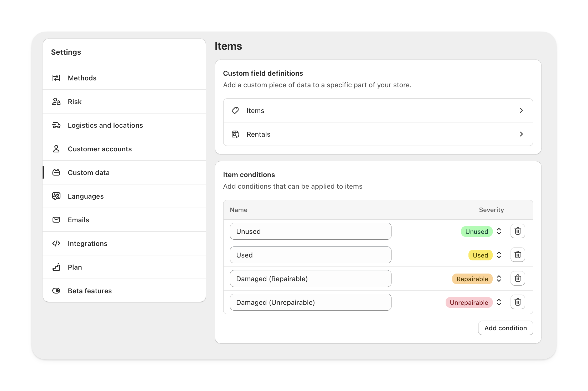Open Customer accounts settings section
Viewport: 588px width, 391px height.
click(100, 149)
